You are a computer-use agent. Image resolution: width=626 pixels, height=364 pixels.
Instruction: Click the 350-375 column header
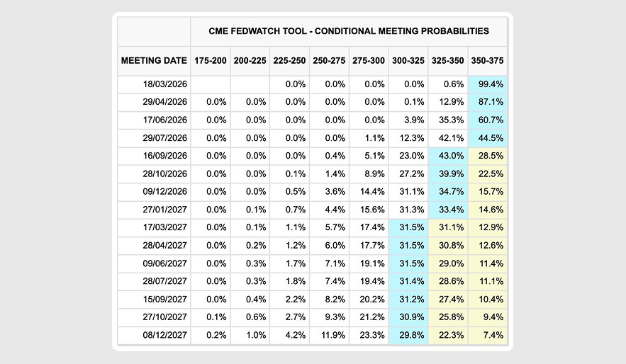(x=487, y=61)
